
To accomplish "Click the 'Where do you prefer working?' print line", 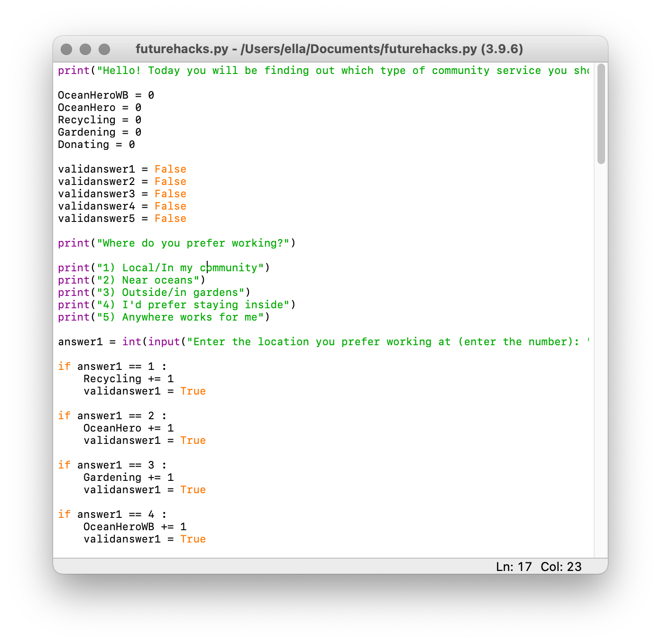I will coord(177,243).
